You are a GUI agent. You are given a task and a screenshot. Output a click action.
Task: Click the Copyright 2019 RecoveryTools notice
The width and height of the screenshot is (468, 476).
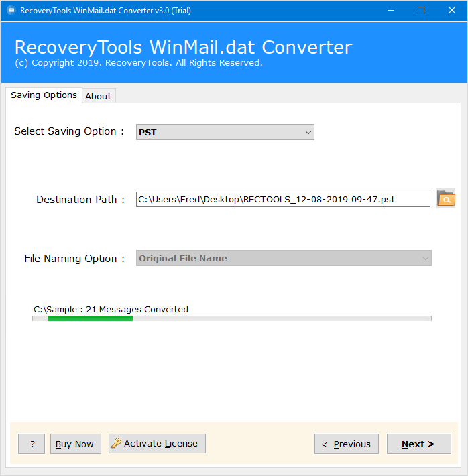point(139,63)
